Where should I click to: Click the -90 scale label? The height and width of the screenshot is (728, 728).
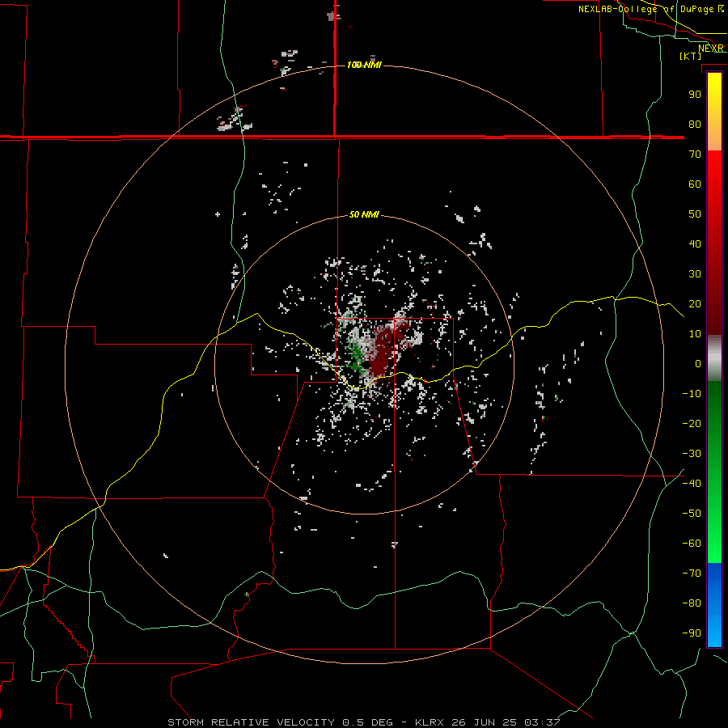click(692, 633)
